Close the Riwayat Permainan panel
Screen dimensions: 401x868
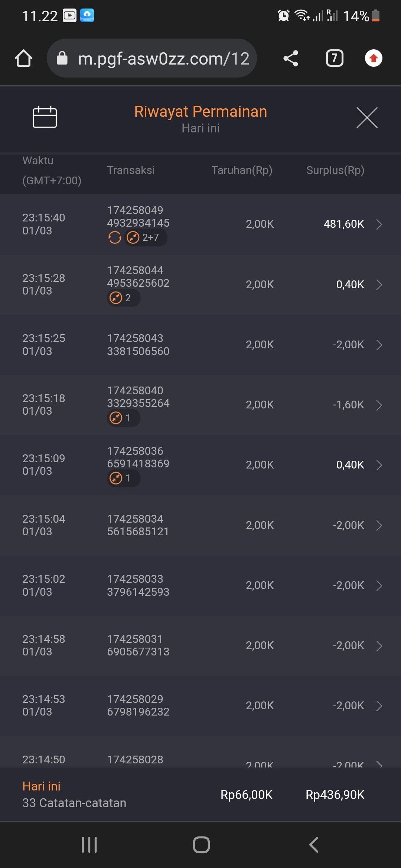[367, 118]
